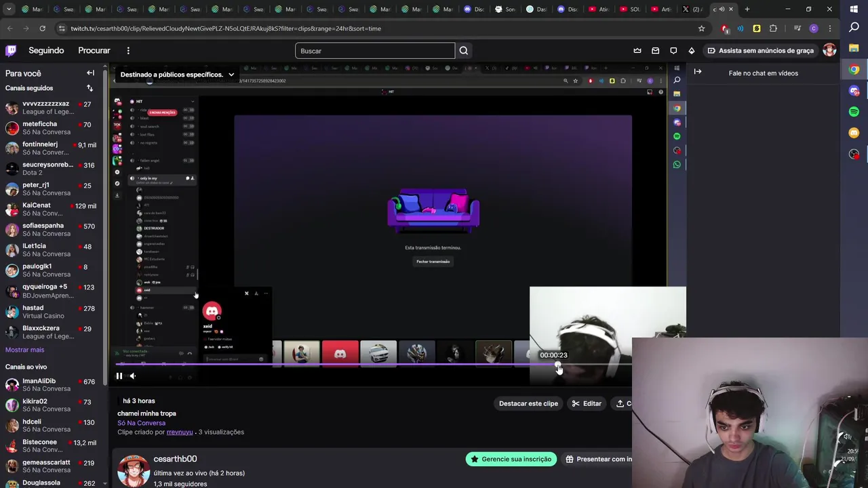Open cesarthb00 channel name link

point(175,459)
